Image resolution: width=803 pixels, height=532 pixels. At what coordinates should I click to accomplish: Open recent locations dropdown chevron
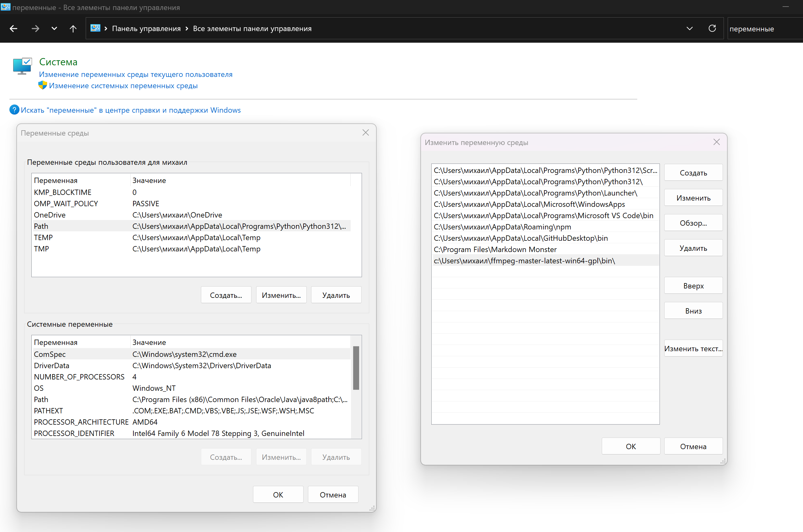point(54,29)
